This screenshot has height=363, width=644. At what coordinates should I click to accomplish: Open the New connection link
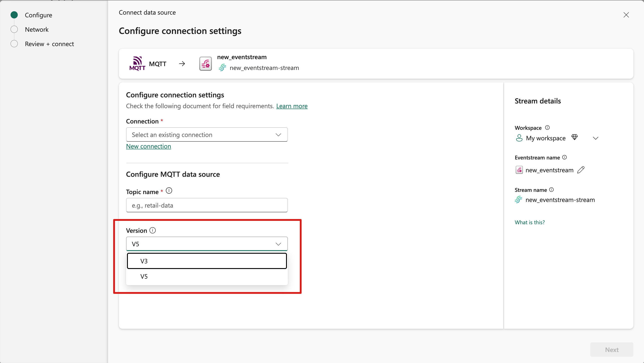(148, 146)
